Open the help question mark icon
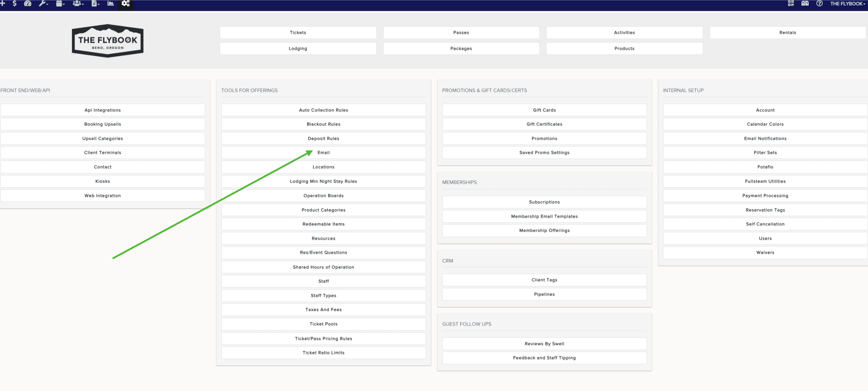The image size is (868, 391). click(819, 4)
